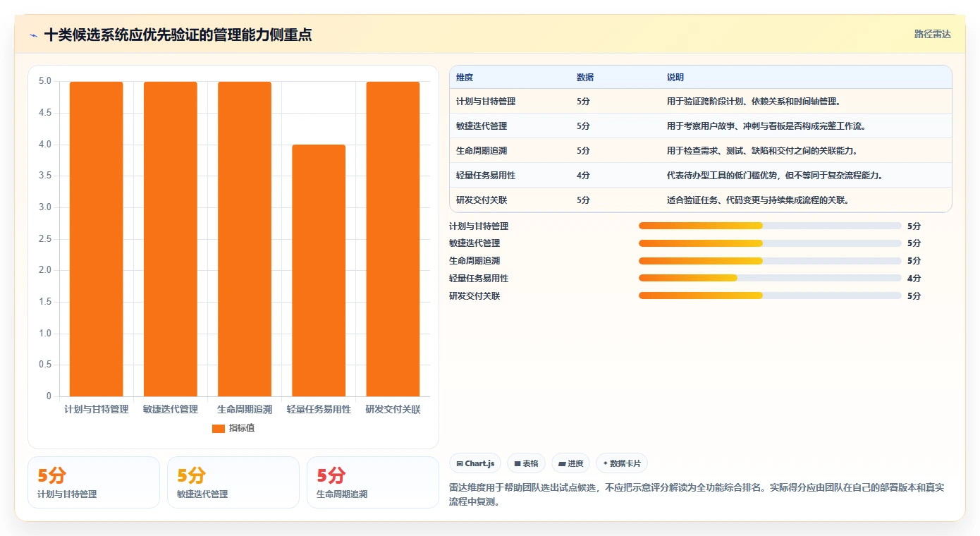This screenshot has width=980, height=536.
Task: Click the 维度 column header
Action: 465,77
